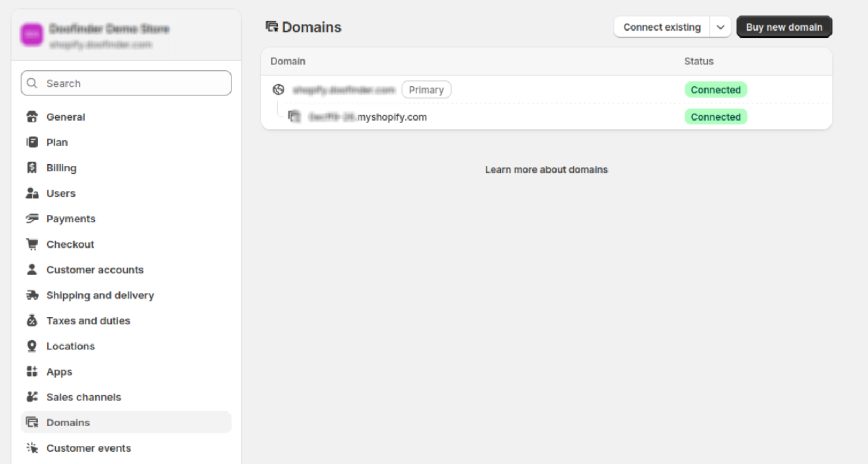Image resolution: width=868 pixels, height=464 pixels.
Task: Click the globe icon beside the primary domain
Action: pos(279,89)
